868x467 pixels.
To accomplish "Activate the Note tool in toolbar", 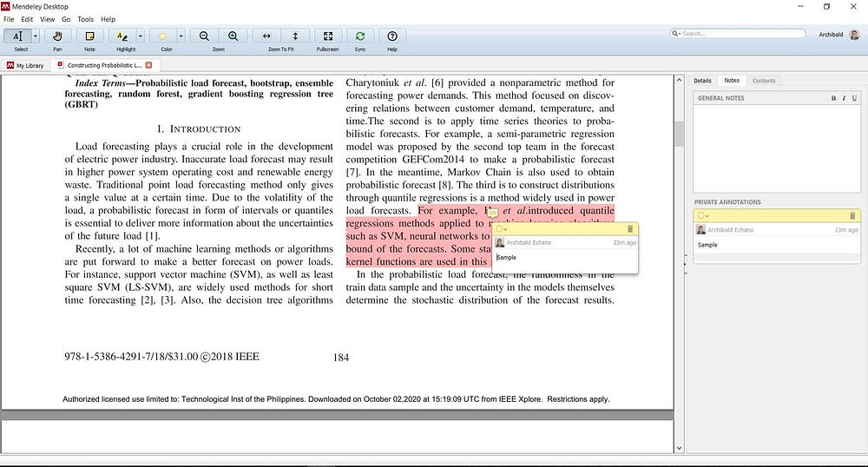I will [89, 36].
